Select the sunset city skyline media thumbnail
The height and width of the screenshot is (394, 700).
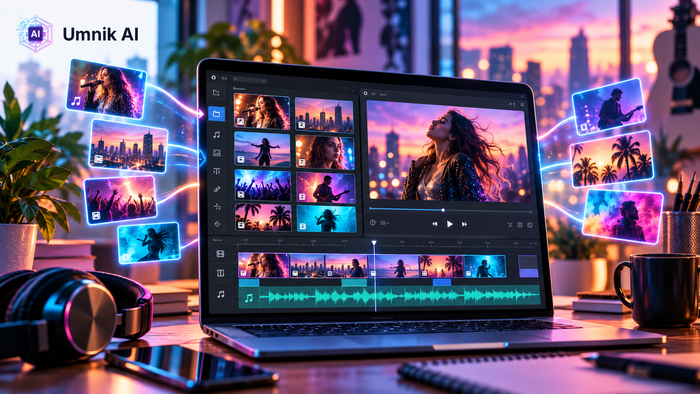325,116
